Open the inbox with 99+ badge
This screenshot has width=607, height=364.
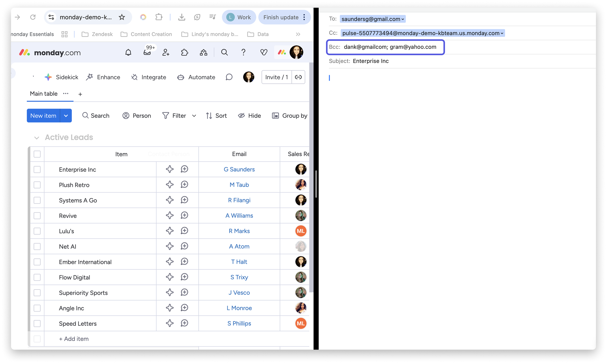tap(147, 52)
